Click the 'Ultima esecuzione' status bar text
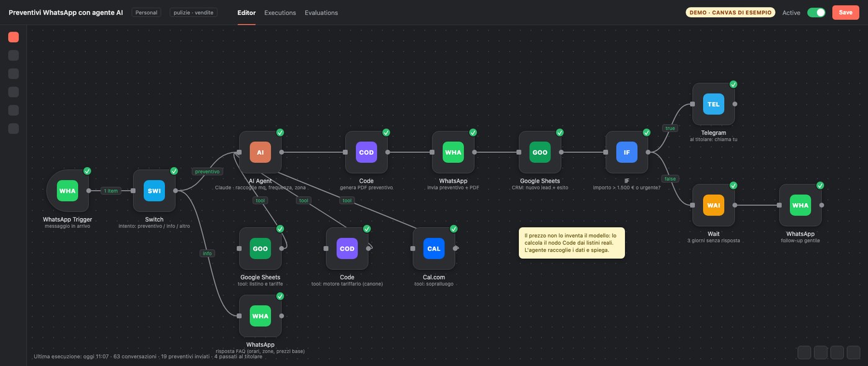Image resolution: width=868 pixels, height=366 pixels. pyautogui.click(x=148, y=357)
